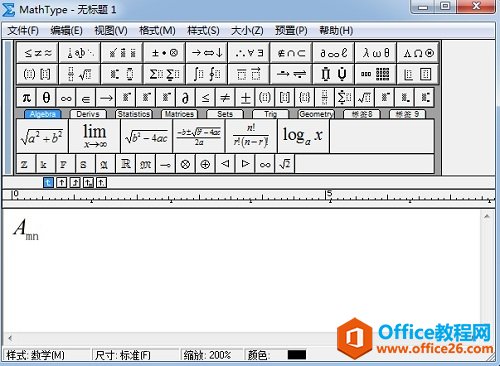
Task: Open the relational symbols palette (≤ ≠ ≈)
Action: [x=38, y=53]
